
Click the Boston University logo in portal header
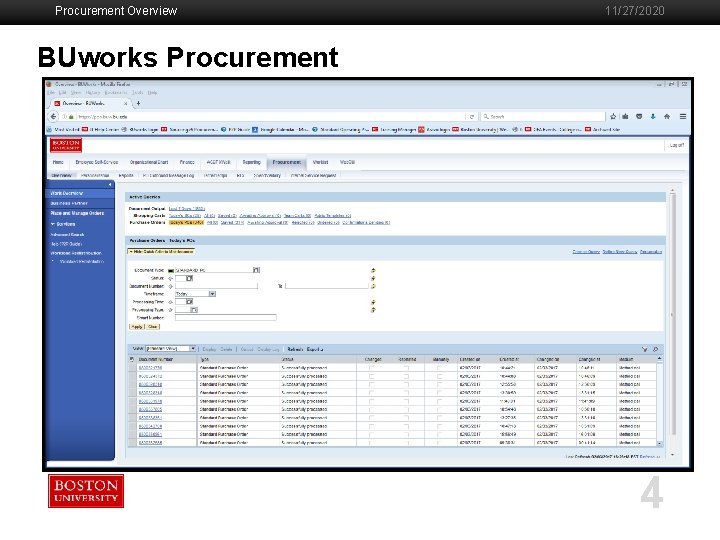[66, 145]
